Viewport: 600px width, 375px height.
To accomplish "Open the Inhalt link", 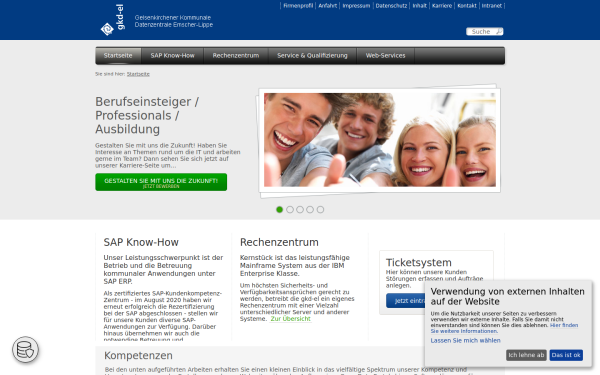I will (419, 5).
